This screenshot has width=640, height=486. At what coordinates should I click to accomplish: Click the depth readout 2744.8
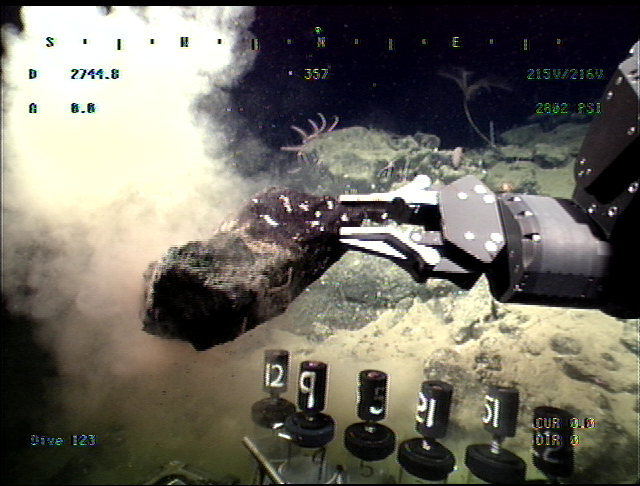[x=94, y=74]
